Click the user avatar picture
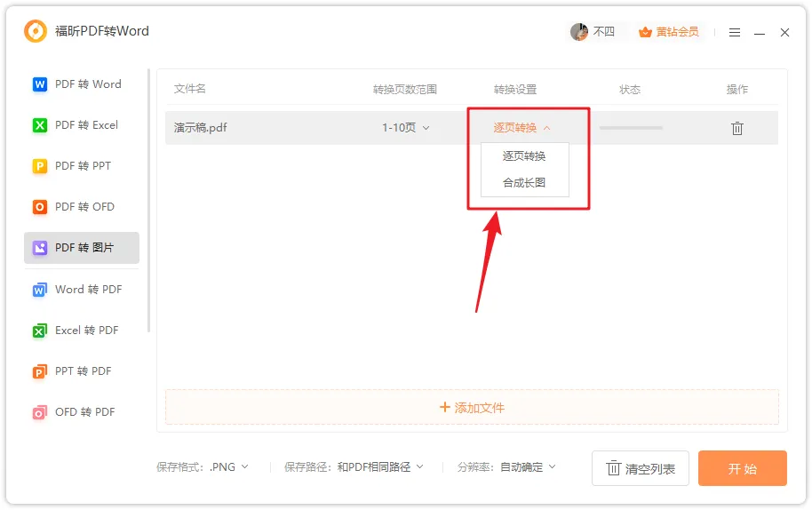812x510 pixels. [x=579, y=32]
